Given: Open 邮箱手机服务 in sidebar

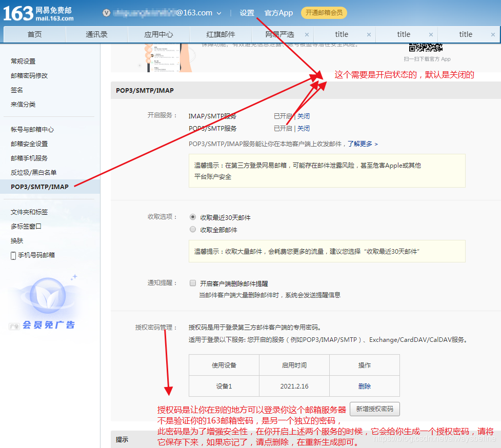Looking at the screenshot, I should (29, 158).
